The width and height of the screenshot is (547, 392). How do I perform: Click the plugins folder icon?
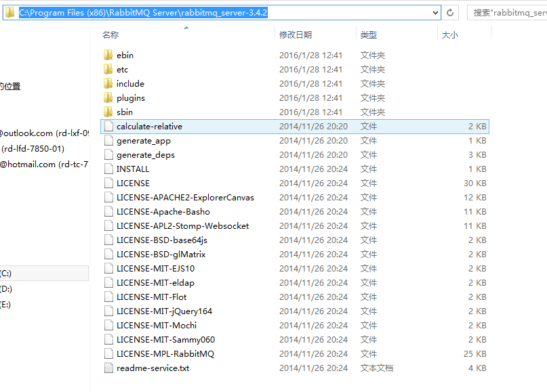click(108, 98)
